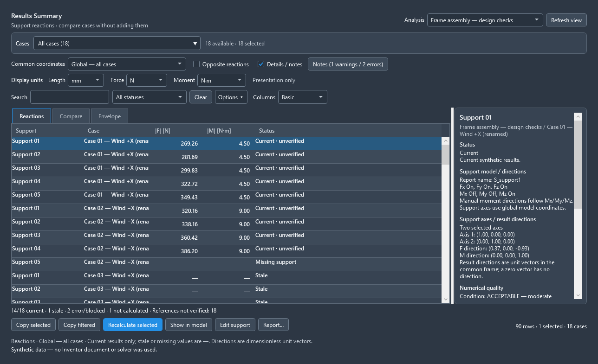598x364 pixels.
Task: Click Edit support button
Action: coord(235,325)
